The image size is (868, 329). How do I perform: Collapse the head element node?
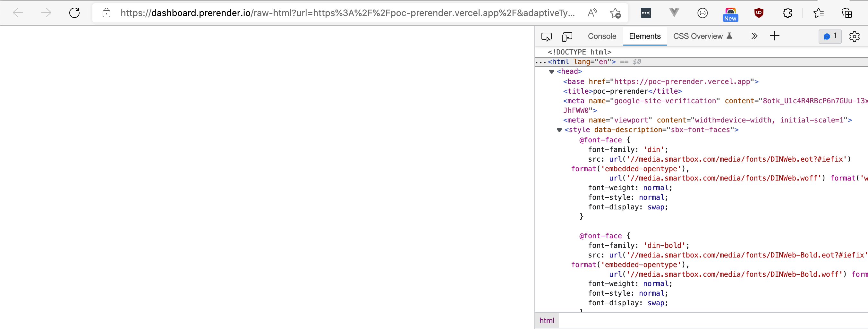coord(552,72)
